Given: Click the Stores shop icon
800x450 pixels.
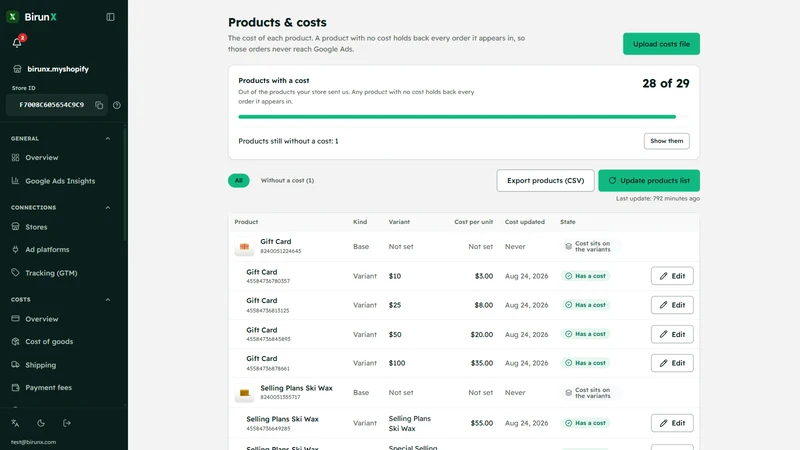Looking at the screenshot, I should click(15, 227).
